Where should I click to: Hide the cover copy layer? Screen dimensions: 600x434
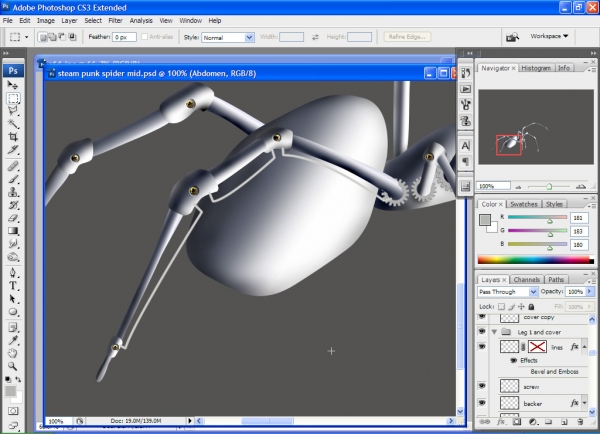pyautogui.click(x=482, y=317)
